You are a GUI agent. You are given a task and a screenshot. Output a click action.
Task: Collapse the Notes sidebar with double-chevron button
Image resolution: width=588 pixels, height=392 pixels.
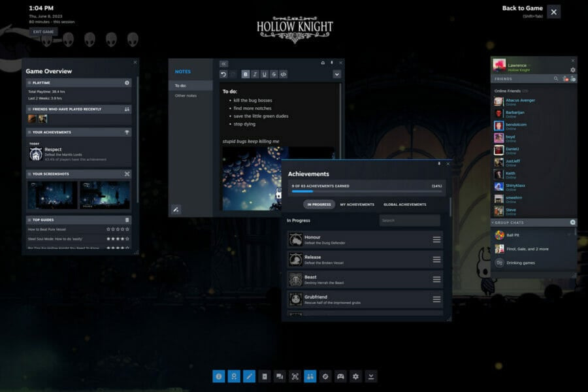223,64
